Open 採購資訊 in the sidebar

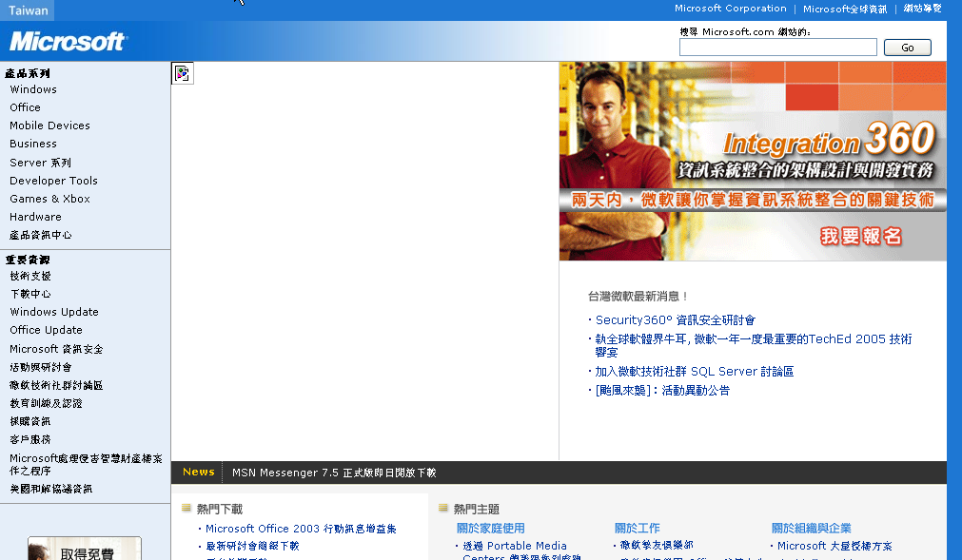click(30, 421)
